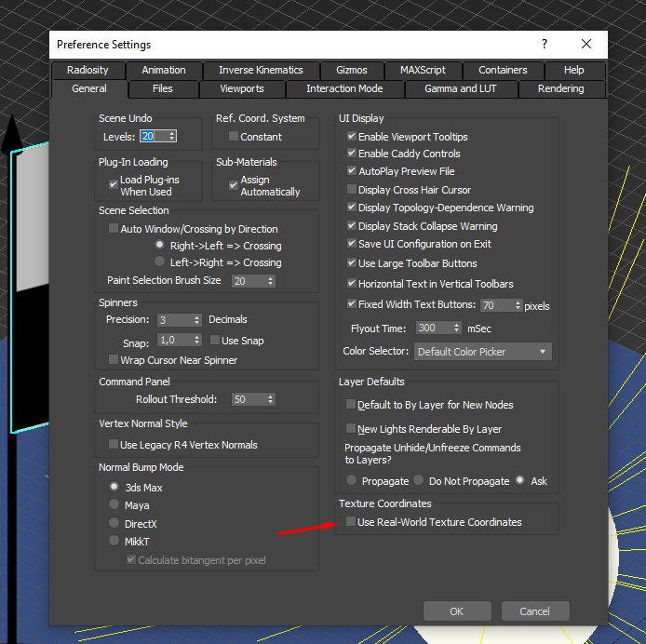Select 3ds Max normal bump mode

click(x=114, y=487)
